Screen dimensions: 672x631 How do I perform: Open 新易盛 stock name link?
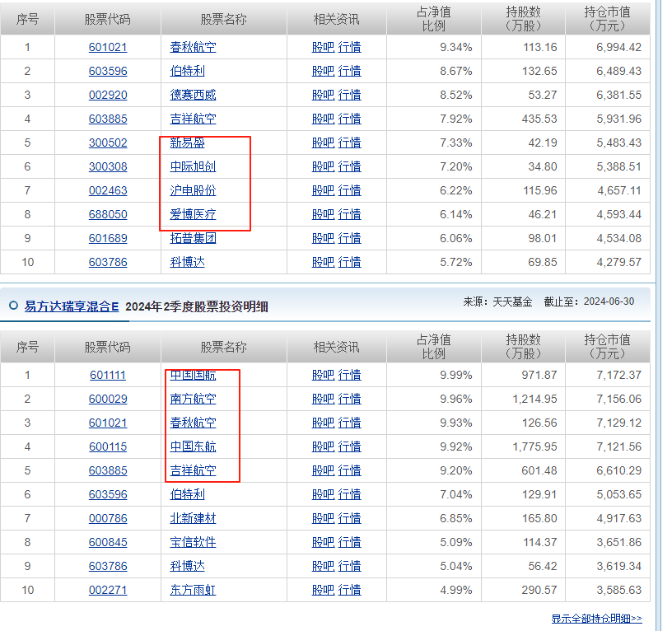click(x=187, y=143)
